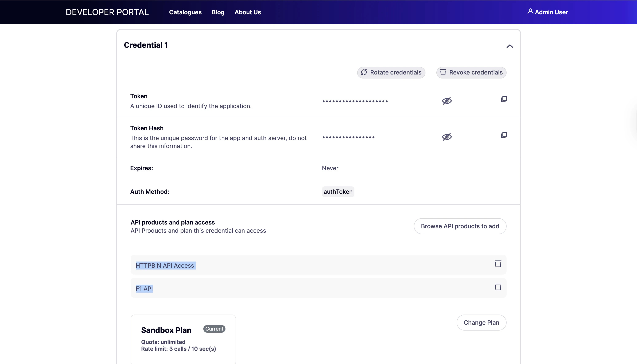
Task: Expand the HTTPBIN API Access entry
Action: click(x=165, y=265)
